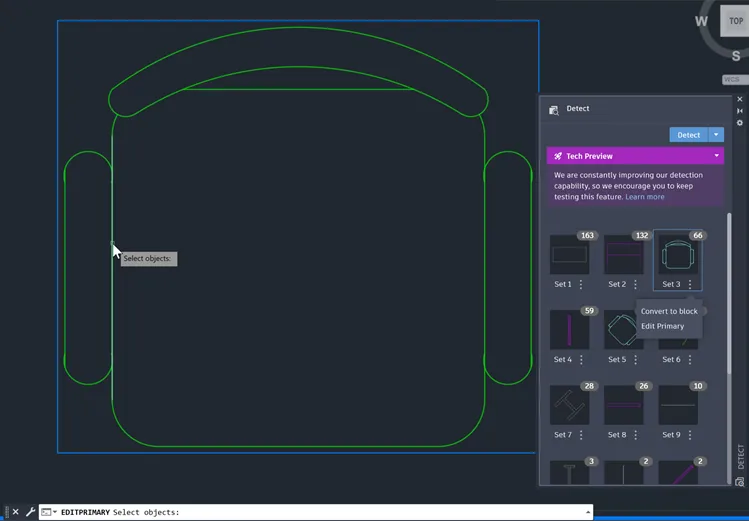749x521 pixels.
Task: Open Detect panel settings gear
Action: pos(740,123)
